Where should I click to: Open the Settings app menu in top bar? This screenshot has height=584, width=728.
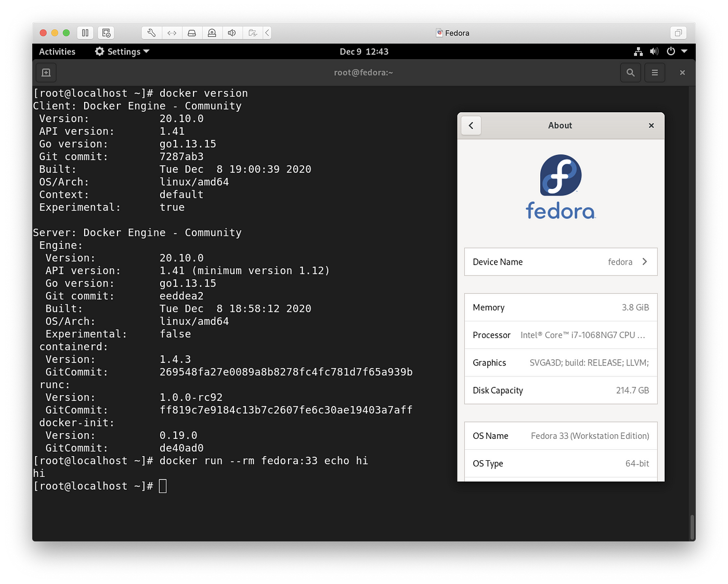[x=122, y=51]
